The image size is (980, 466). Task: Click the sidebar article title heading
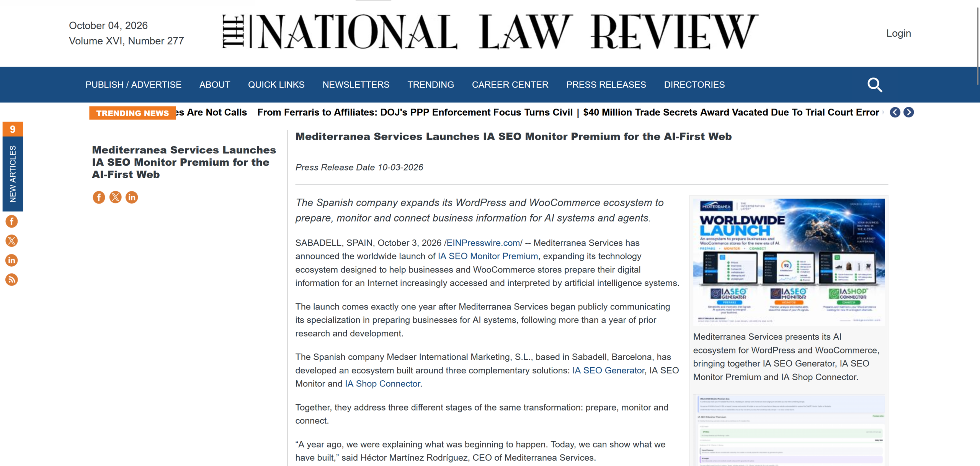coord(184,162)
